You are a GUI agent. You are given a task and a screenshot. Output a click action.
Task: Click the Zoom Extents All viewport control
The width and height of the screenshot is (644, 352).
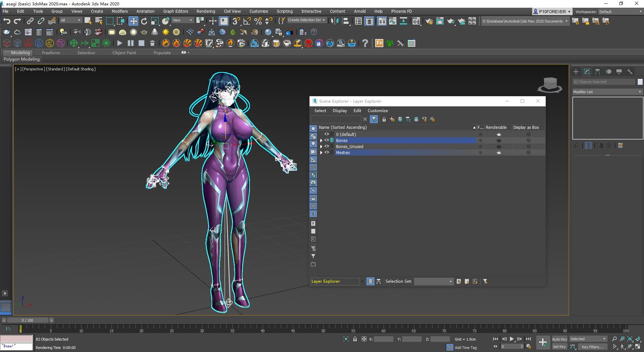point(638,339)
